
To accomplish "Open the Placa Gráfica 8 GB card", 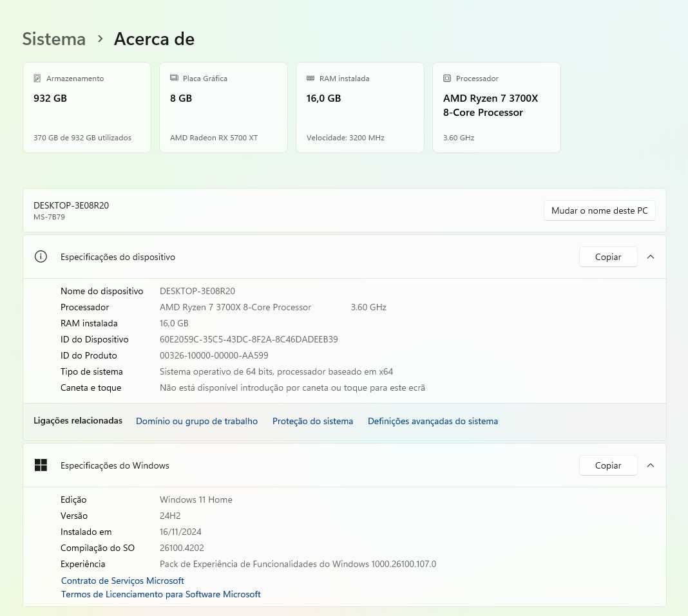I will [224, 107].
